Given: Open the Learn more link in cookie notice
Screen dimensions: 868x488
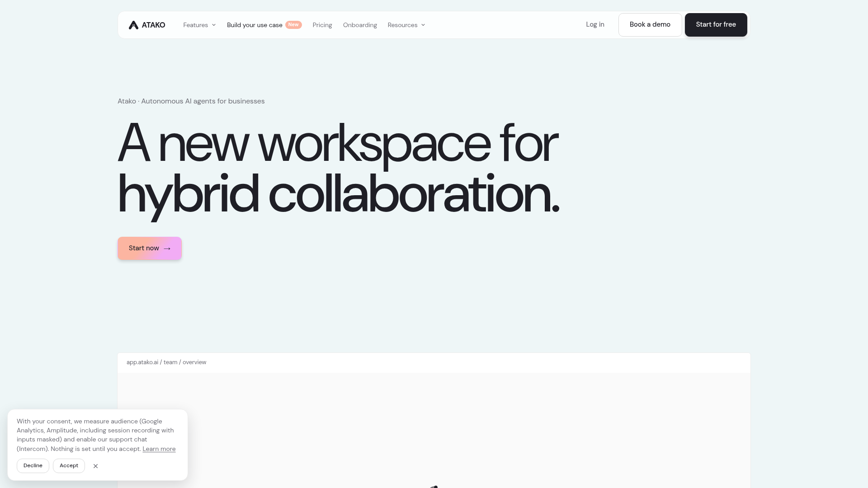Looking at the screenshot, I should pyautogui.click(x=159, y=449).
